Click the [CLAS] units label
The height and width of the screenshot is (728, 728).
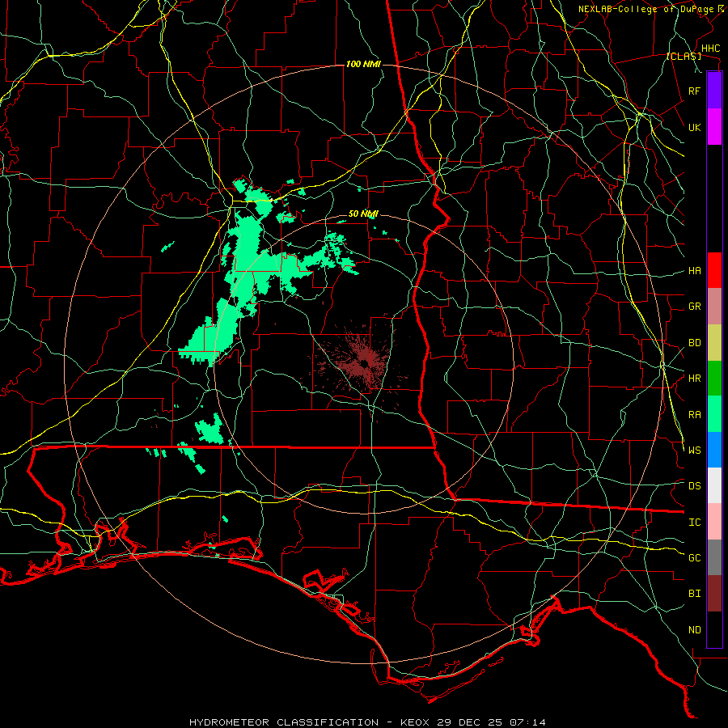pyautogui.click(x=684, y=56)
